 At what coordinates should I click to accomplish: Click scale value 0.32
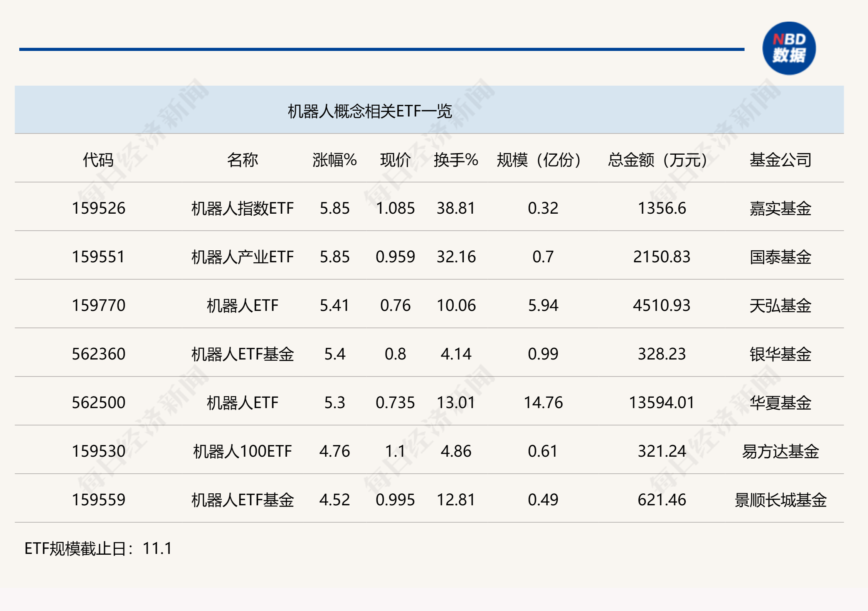(543, 208)
